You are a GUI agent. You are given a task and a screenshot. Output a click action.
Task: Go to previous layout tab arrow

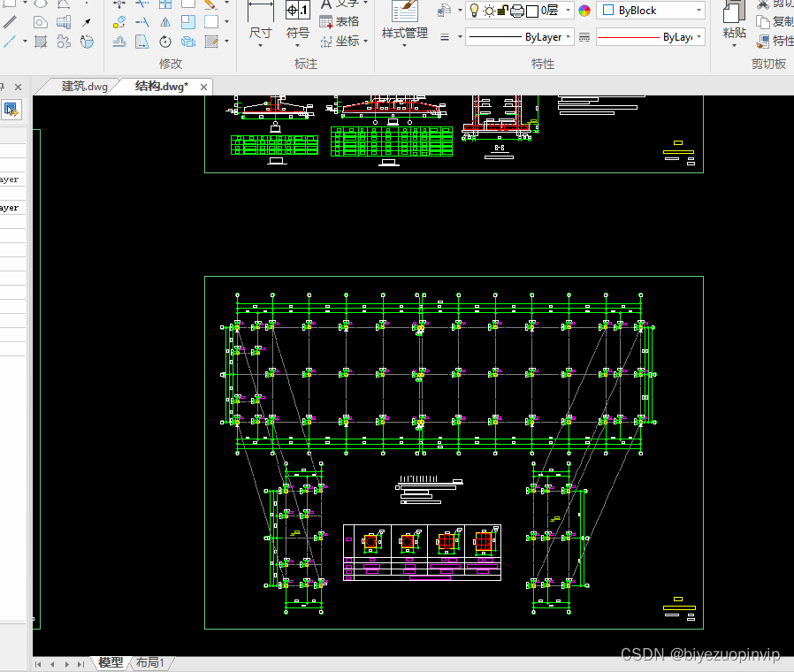52,664
